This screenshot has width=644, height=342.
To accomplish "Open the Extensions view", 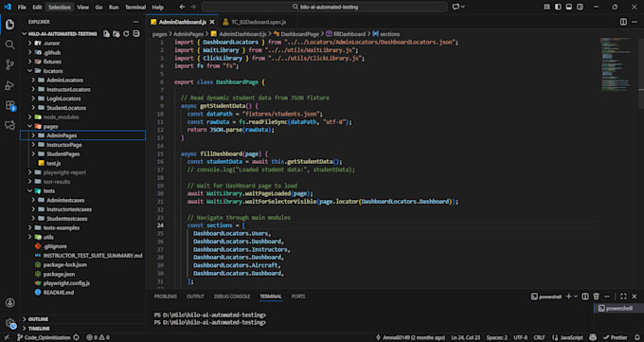I will (x=9, y=105).
